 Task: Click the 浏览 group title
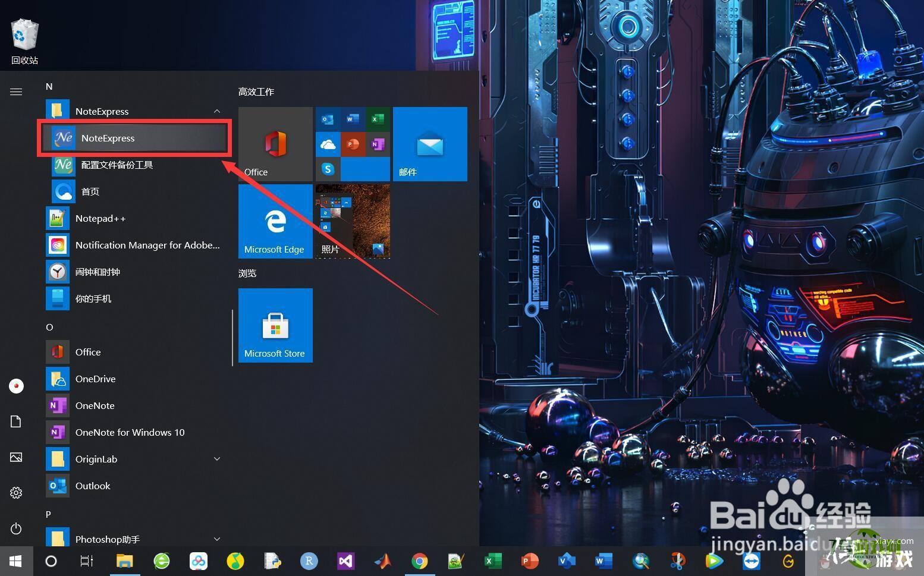(247, 273)
